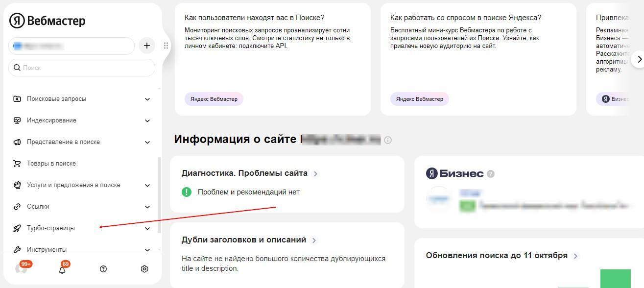
Task: Click the help question mark icon in the sidebar
Action: pyautogui.click(x=103, y=269)
